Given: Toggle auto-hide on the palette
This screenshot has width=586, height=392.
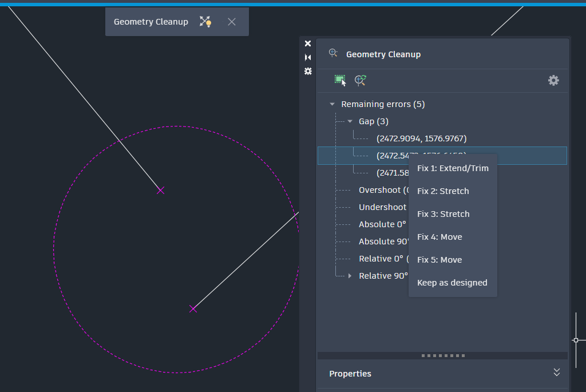Looking at the screenshot, I should pyautogui.click(x=308, y=57).
